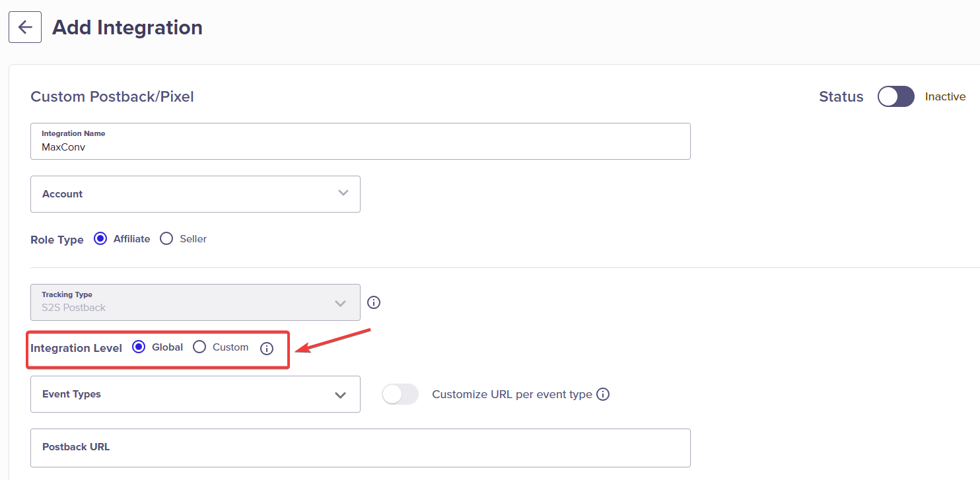The height and width of the screenshot is (480, 980).
Task: Open the info icon beside Tracking Type
Action: 374,302
